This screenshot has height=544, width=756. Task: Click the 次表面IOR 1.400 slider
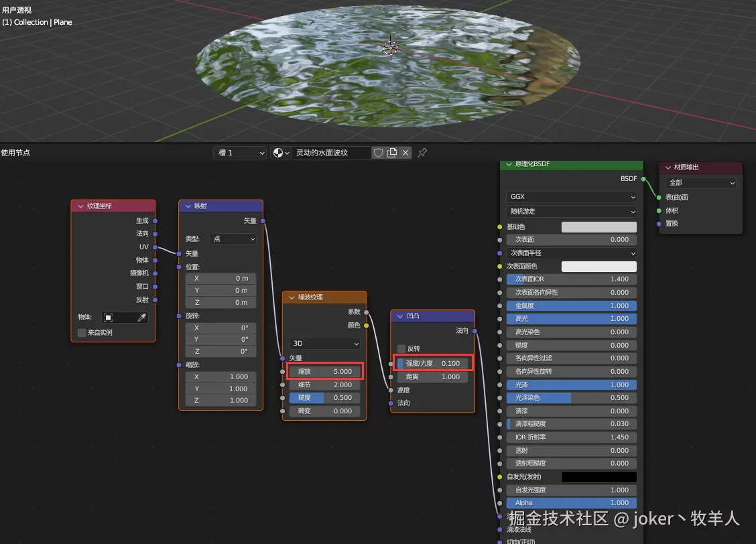571,279
